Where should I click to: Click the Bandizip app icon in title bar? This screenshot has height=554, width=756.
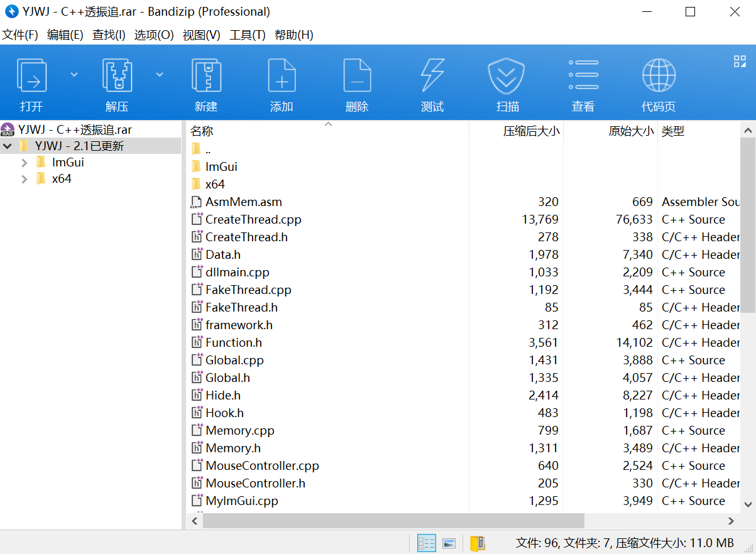tap(11, 11)
